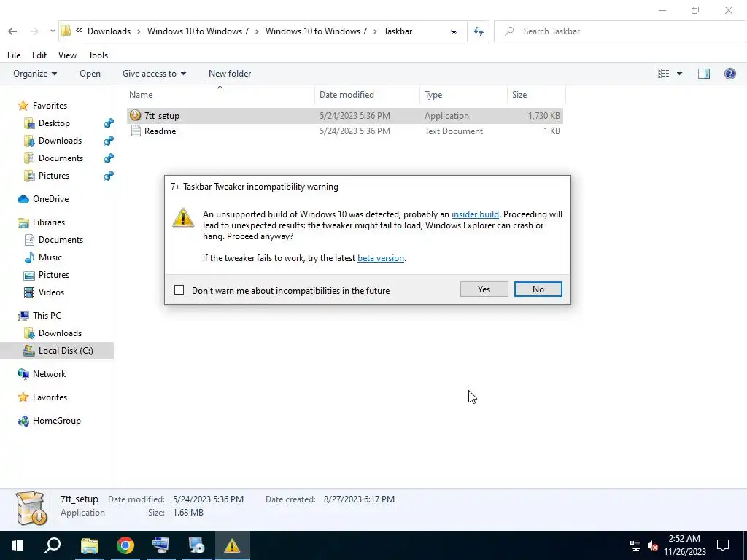The width and height of the screenshot is (747, 560).
Task: Open the Edit menu
Action: [x=39, y=55]
